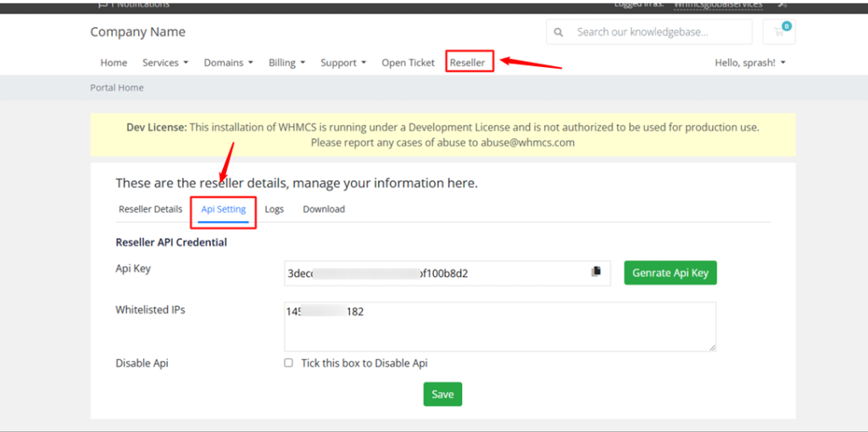Open the Billing dropdown menu
This screenshot has height=432, width=868.
click(287, 63)
